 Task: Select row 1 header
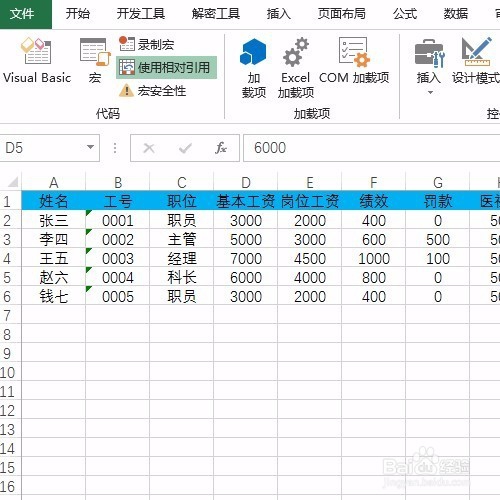click(10, 201)
